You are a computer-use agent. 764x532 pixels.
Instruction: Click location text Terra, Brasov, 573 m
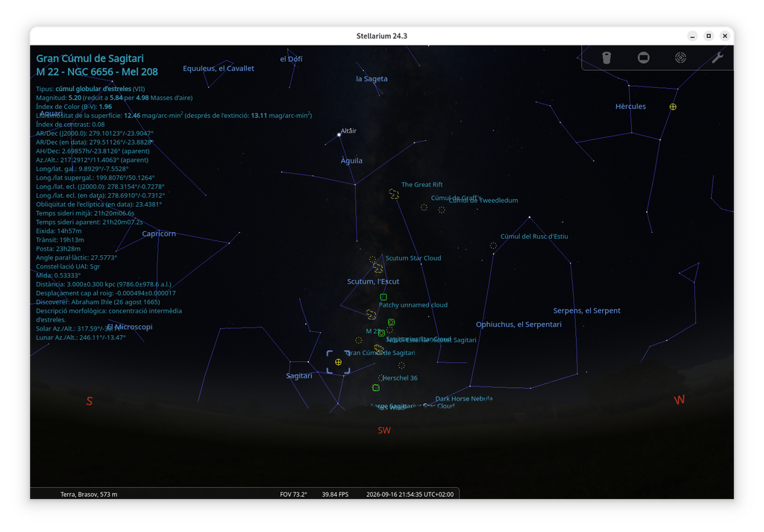tap(89, 494)
